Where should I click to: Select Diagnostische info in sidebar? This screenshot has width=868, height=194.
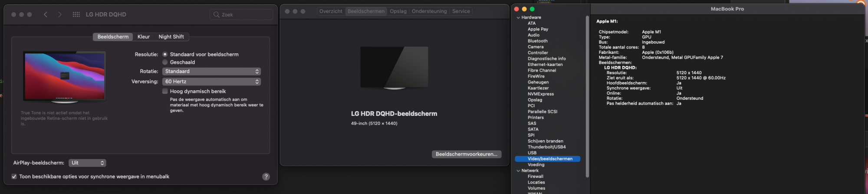[546, 59]
